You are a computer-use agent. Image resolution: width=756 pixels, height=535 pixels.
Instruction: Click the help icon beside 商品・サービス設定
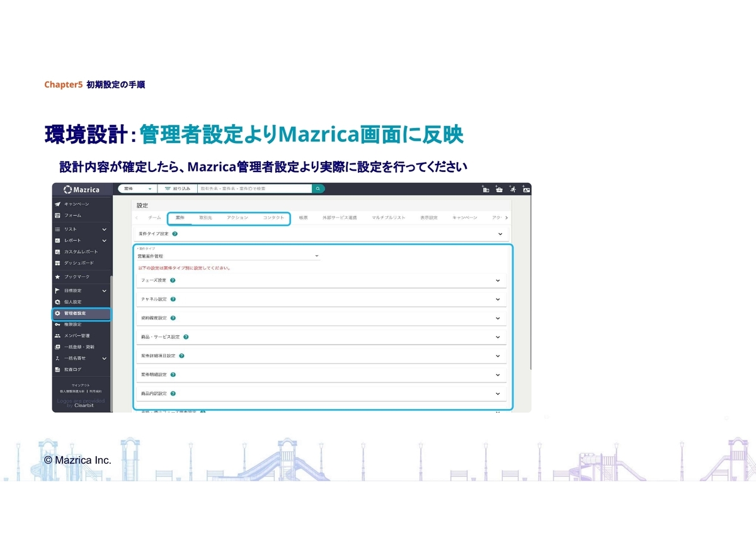(186, 337)
